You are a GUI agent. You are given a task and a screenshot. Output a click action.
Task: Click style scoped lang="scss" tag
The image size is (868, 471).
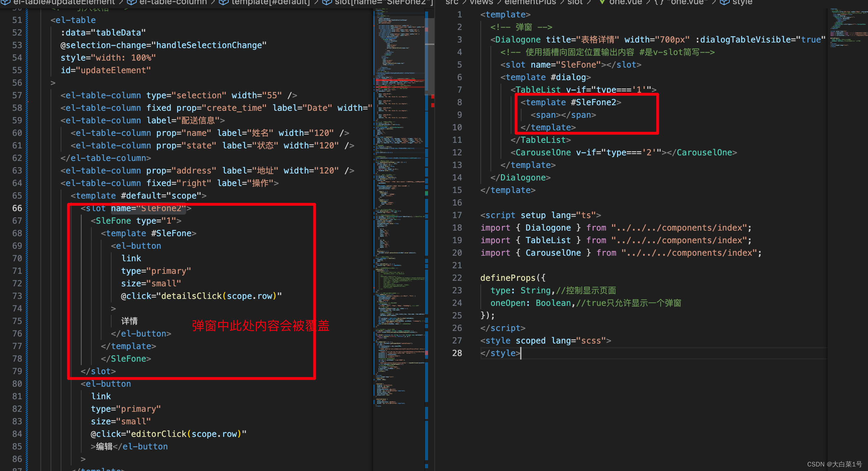pyautogui.click(x=546, y=341)
